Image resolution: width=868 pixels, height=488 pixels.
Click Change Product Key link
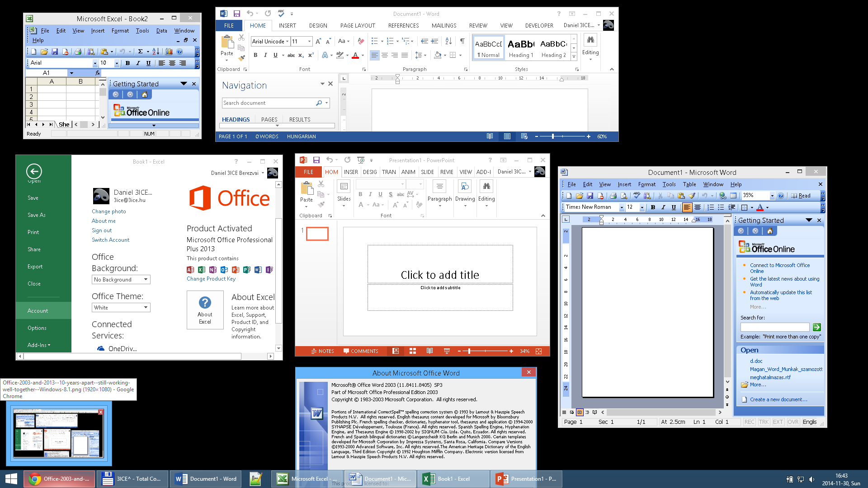pyautogui.click(x=211, y=279)
